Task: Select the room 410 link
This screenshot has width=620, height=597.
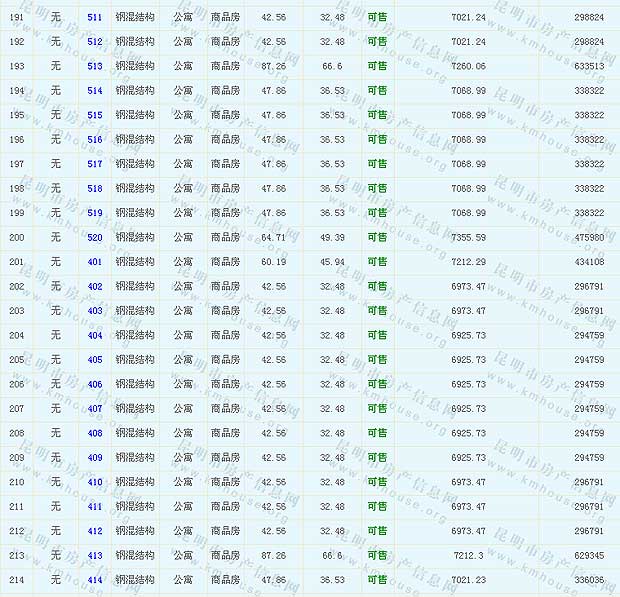Action: point(95,482)
